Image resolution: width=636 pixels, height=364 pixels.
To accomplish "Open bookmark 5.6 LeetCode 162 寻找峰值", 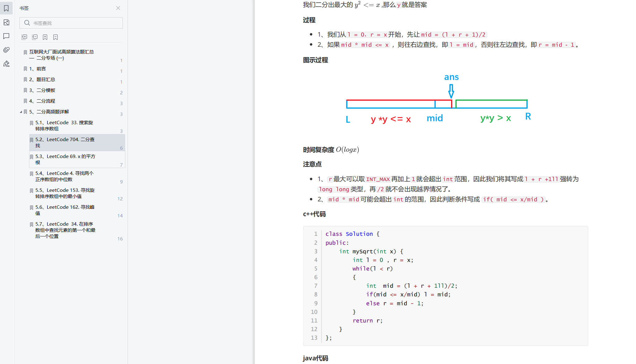I will pyautogui.click(x=65, y=210).
